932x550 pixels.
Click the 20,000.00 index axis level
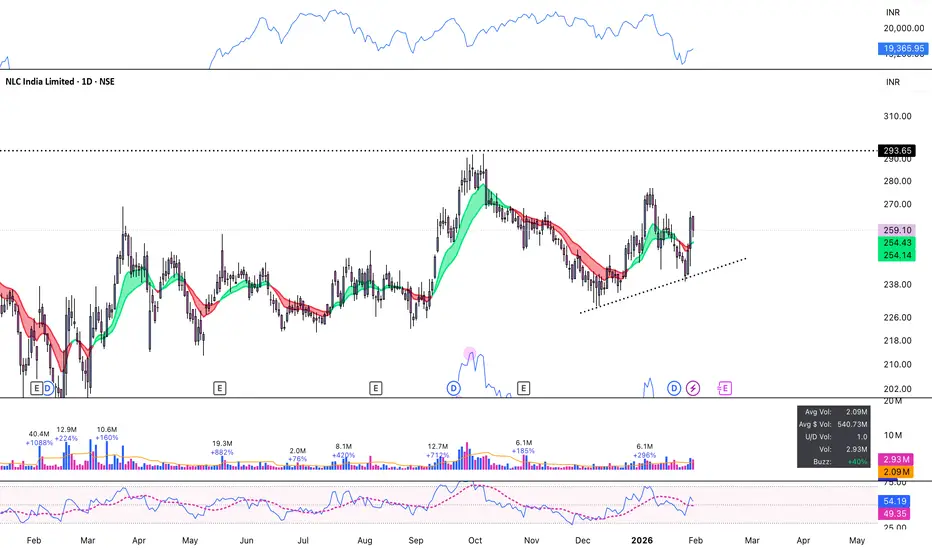tap(903, 28)
